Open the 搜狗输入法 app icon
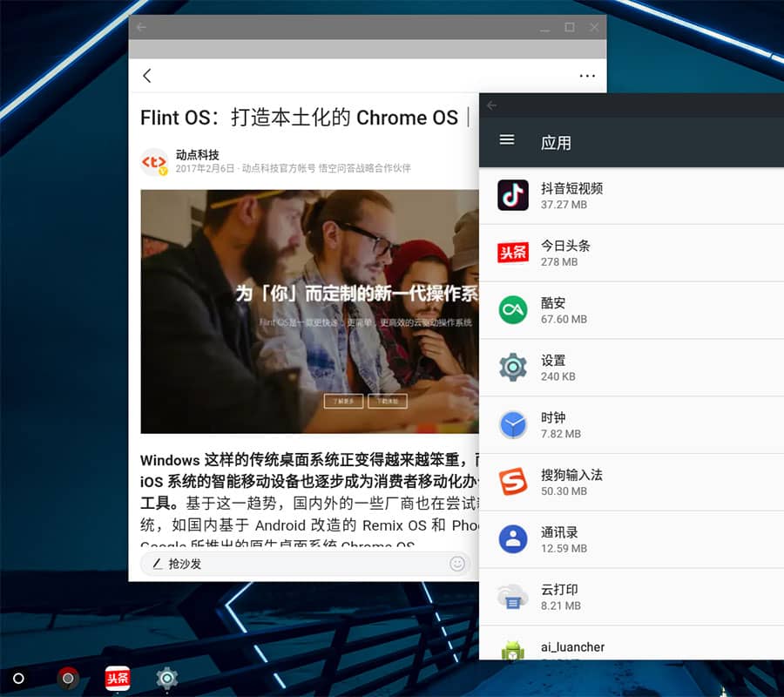784x697 pixels. click(x=512, y=482)
